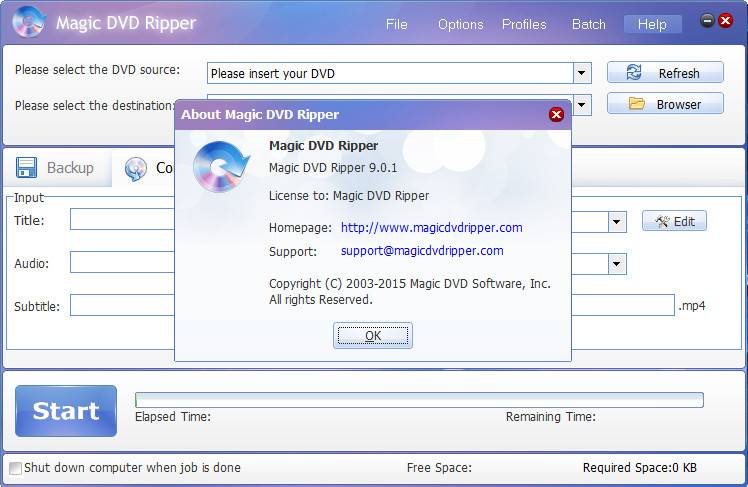Minimize the Magic DVD Ripper window
Image resolution: width=748 pixels, height=487 pixels.
click(707, 21)
